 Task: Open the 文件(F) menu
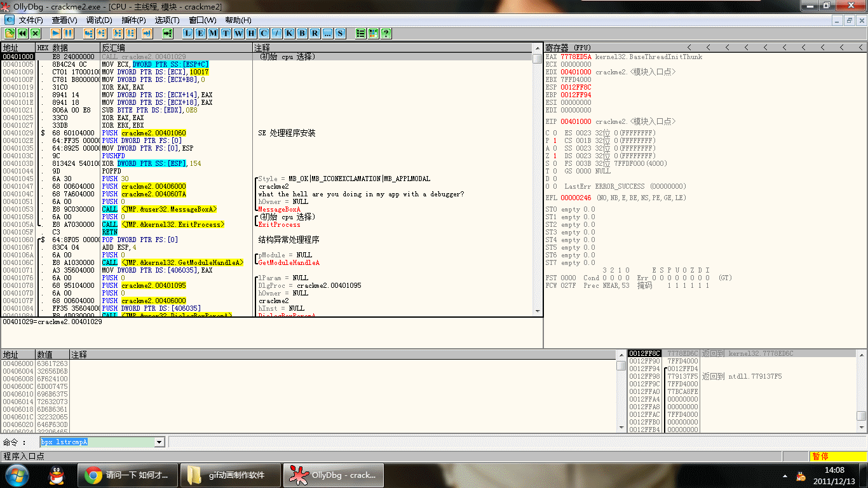point(31,20)
